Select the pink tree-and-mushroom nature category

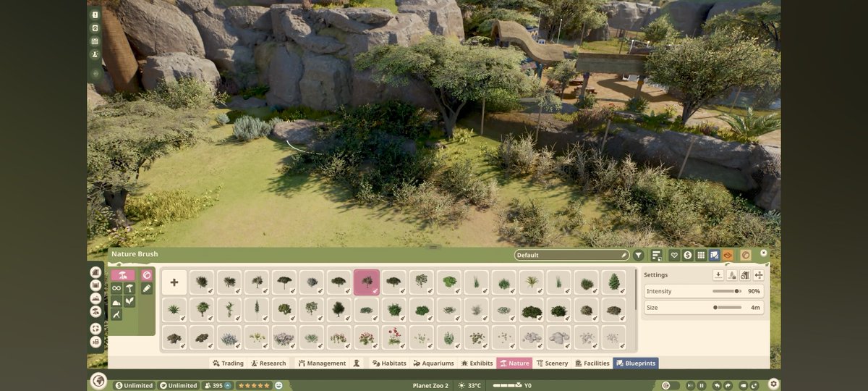pos(123,275)
